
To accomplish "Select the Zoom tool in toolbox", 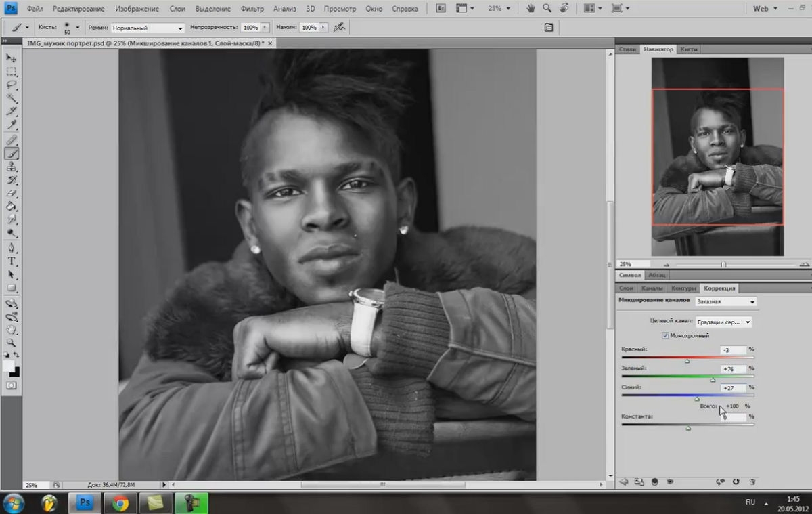I will 12,343.
